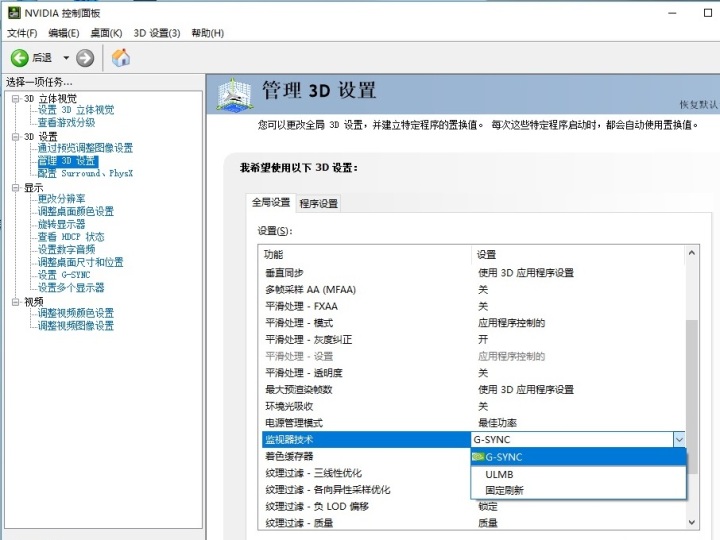The width and height of the screenshot is (720, 540).
Task: Open 查看 HDCP 状态 task
Action: coord(71,237)
